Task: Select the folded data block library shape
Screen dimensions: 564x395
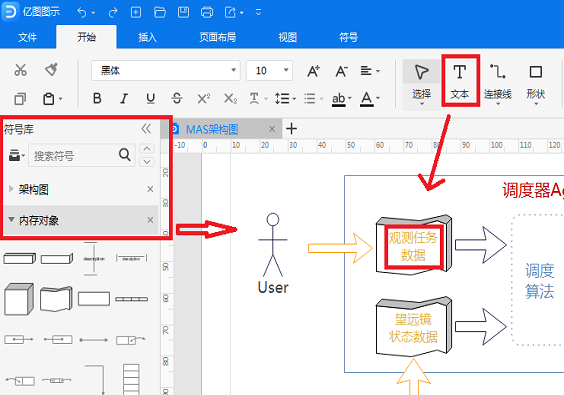Action: coord(56,299)
